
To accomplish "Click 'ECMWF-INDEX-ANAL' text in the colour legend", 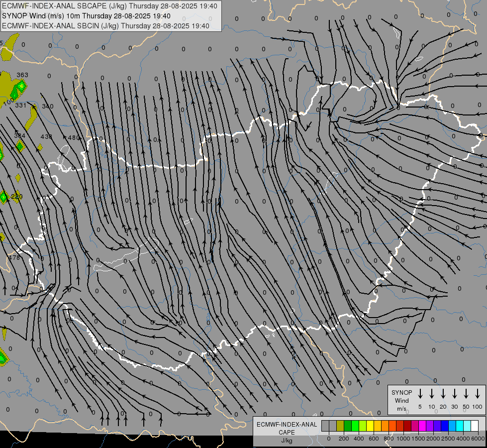I will (x=287, y=425).
